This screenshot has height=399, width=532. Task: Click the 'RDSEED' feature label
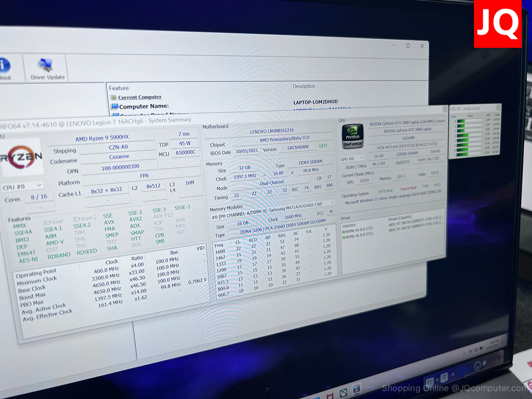(x=86, y=252)
